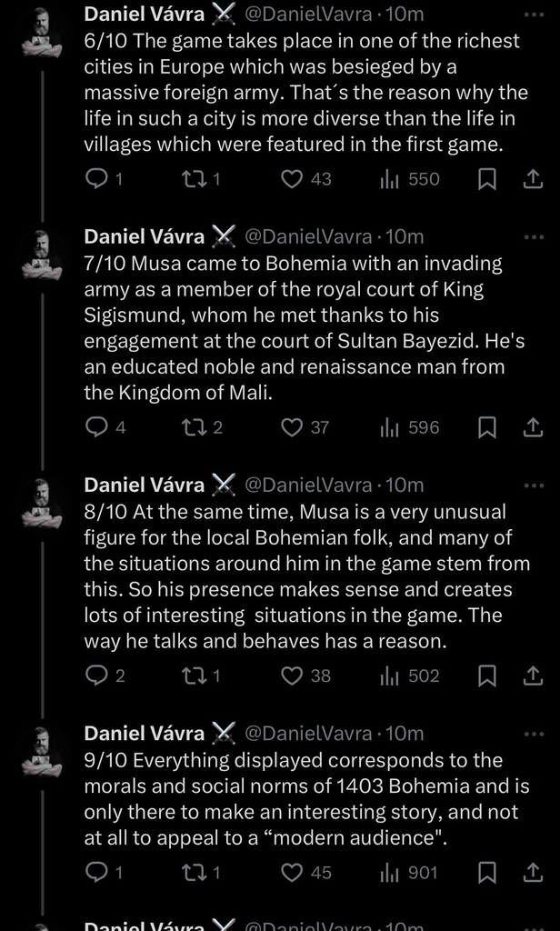Share the 6/10 tweet
This screenshot has width=560, height=931.
[533, 180]
